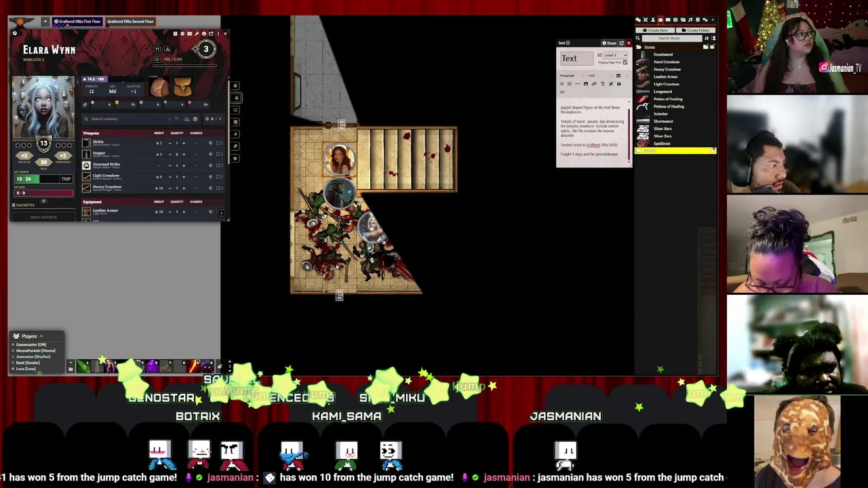The image size is (868, 488).
Task: Open the Journal sidebar tab
Action: point(668,20)
